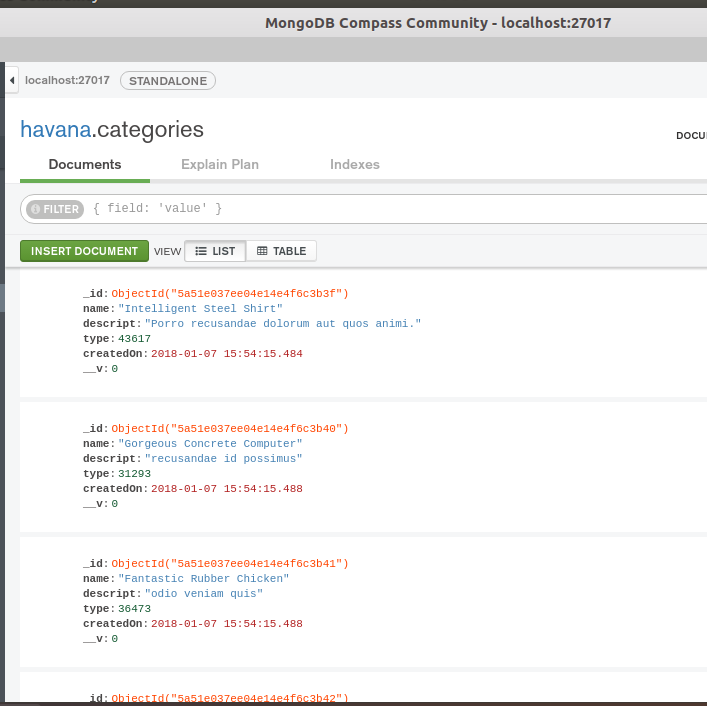Click the "Fantastic Rubber Chicken" name value

pos(204,578)
